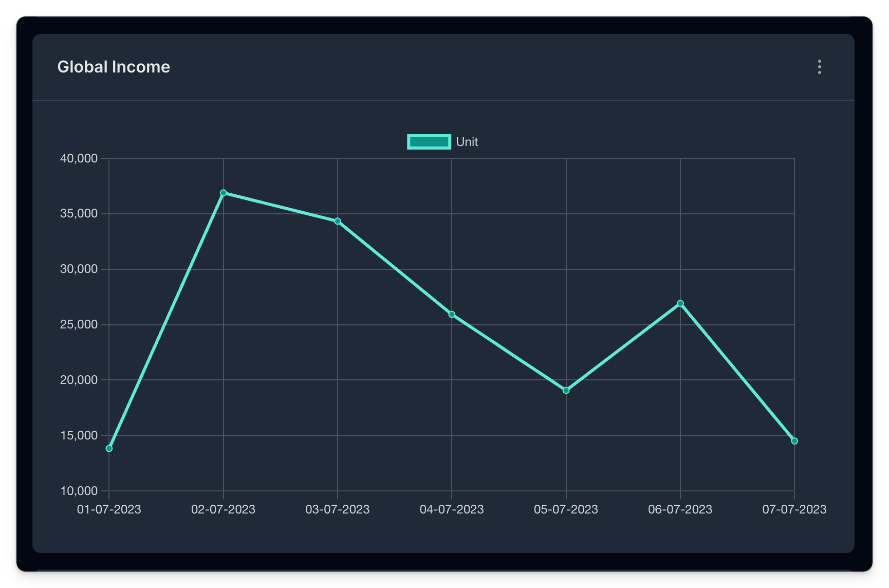The width and height of the screenshot is (889, 588).
Task: Click the 02-07-2023 x-axis date label
Action: click(x=224, y=509)
